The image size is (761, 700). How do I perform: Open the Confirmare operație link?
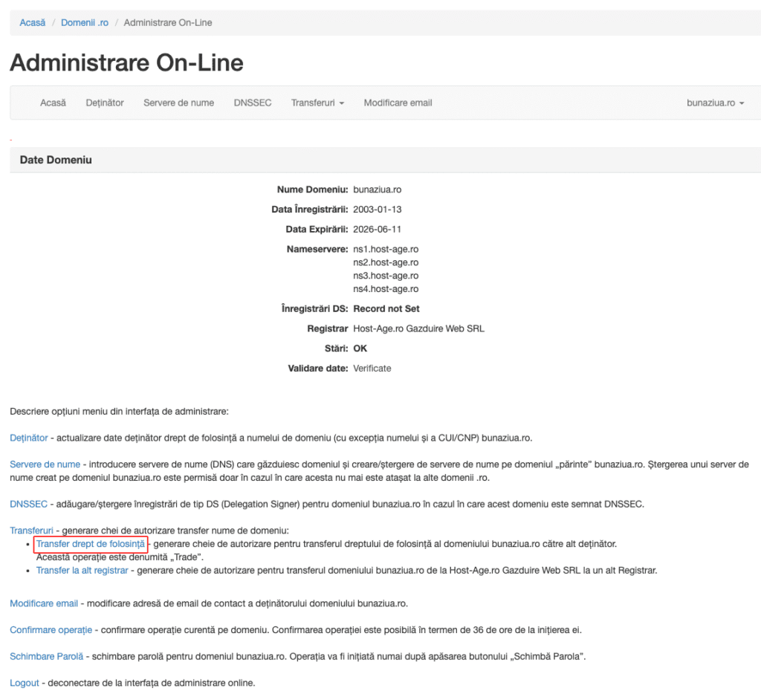click(x=51, y=630)
